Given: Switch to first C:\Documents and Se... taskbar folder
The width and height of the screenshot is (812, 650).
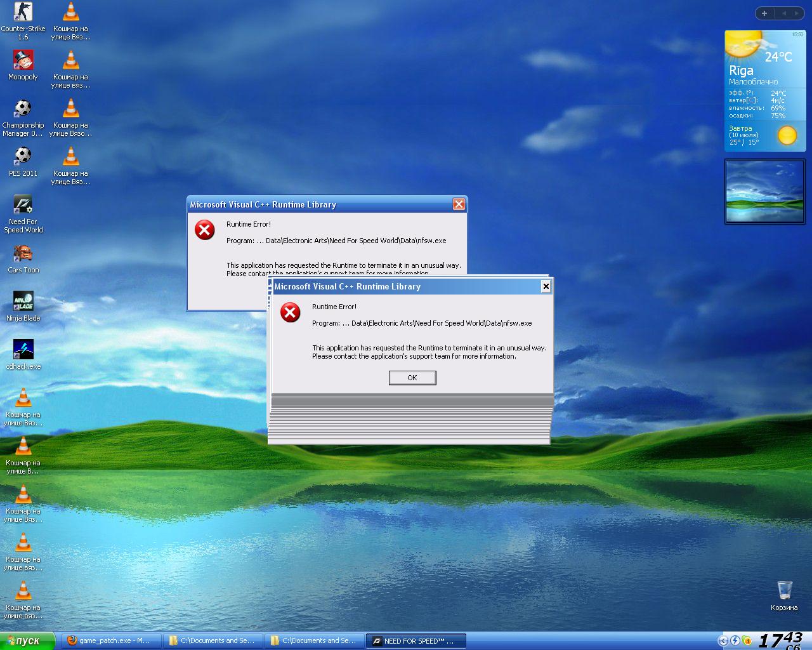Looking at the screenshot, I should pyautogui.click(x=213, y=641).
